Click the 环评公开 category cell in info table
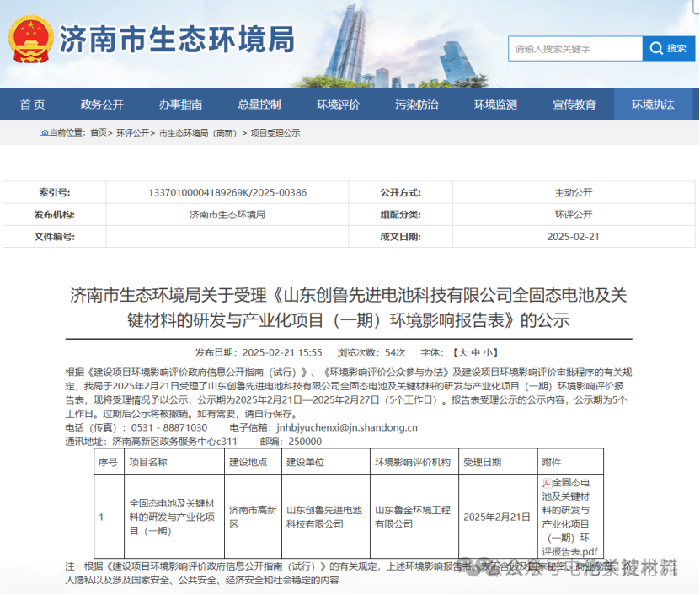Viewport: 700px width, 595px height. click(x=574, y=214)
